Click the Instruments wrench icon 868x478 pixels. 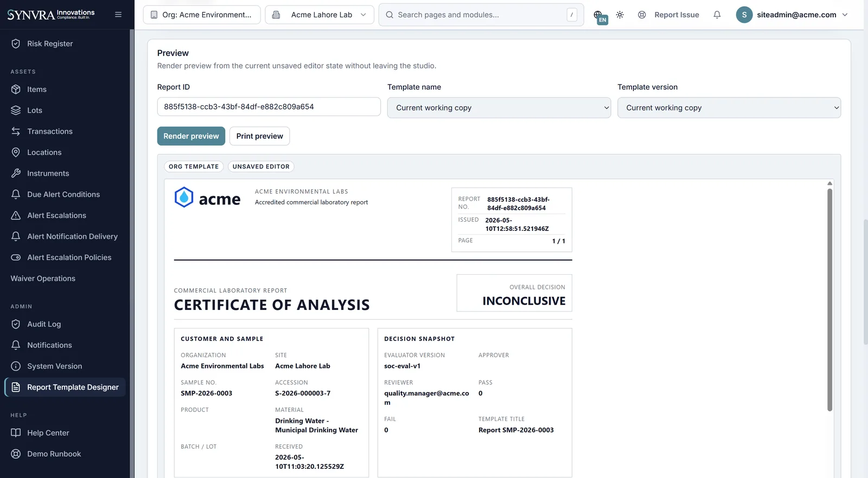point(16,173)
